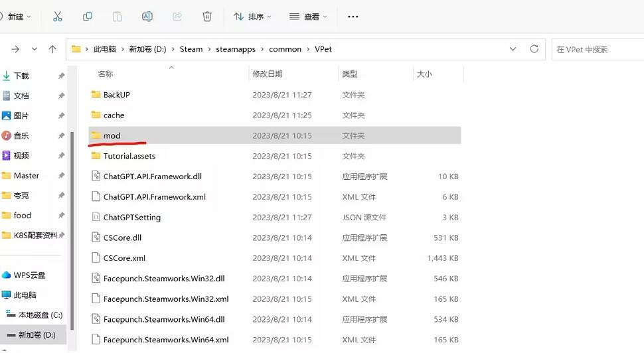This screenshot has width=644, height=353.
Task: Select Facepunch.Steamworks.Win32.dll file
Action: coord(274,278)
